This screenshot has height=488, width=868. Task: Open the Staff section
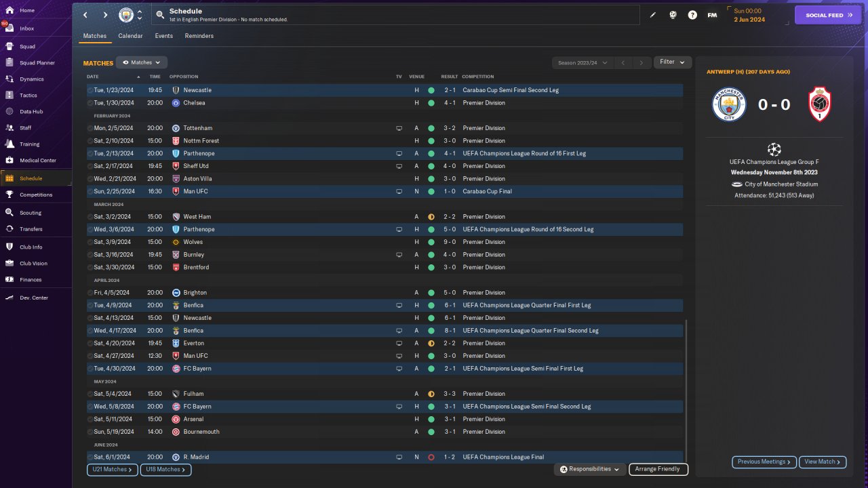pos(26,128)
